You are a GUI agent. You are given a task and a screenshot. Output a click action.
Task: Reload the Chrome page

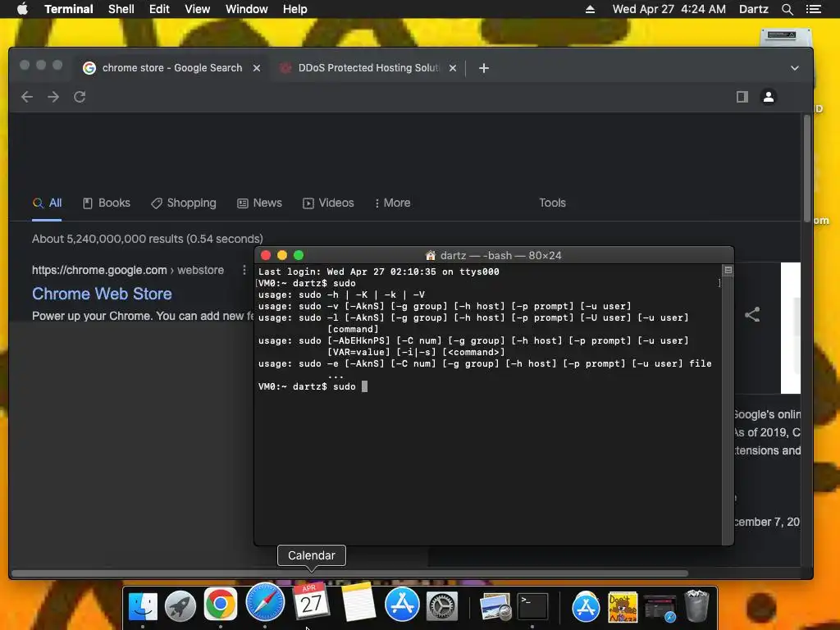(80, 97)
